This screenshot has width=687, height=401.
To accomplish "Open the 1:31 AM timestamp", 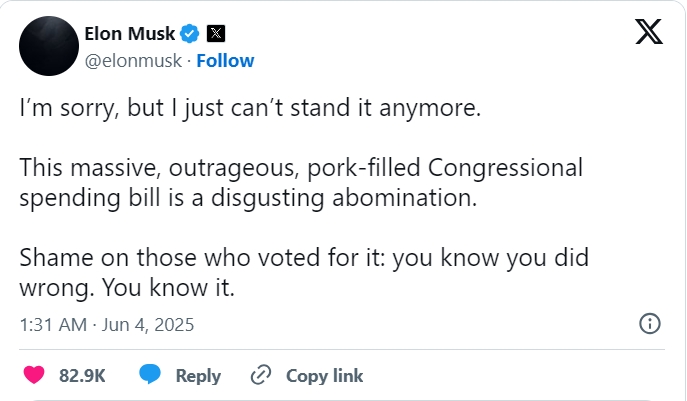I will tap(49, 324).
